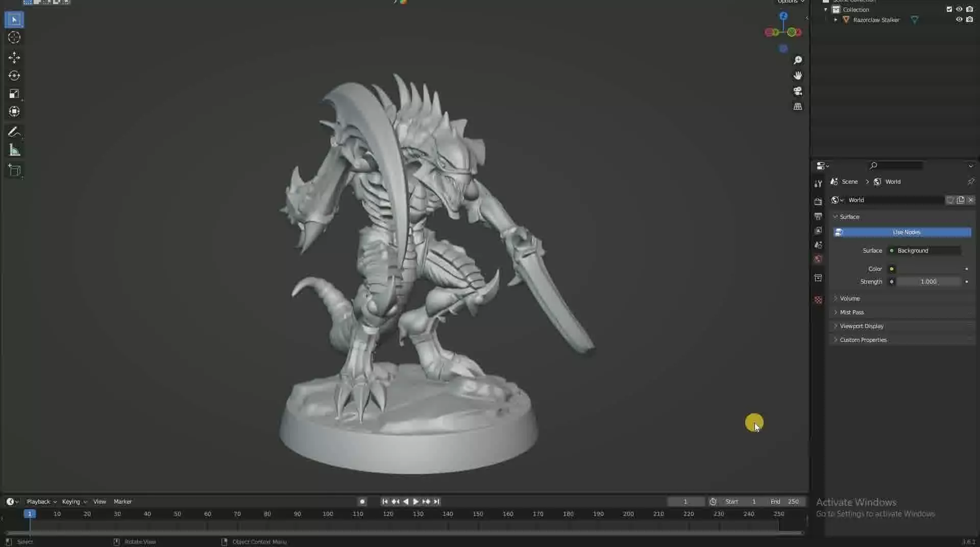Screen dimensions: 980x547
Task: Open the properties editor type dropdown
Action: 823,166
